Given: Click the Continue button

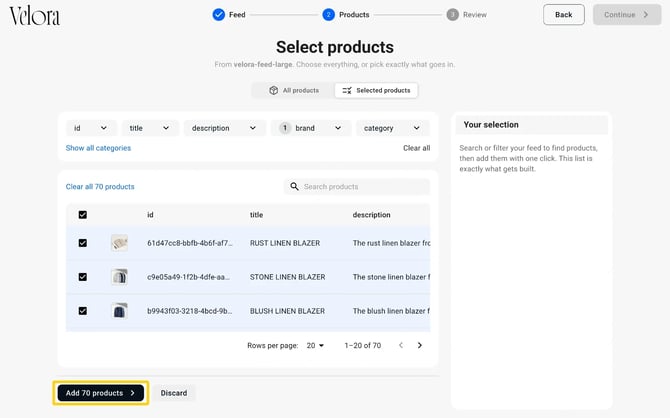Looking at the screenshot, I should (x=627, y=15).
